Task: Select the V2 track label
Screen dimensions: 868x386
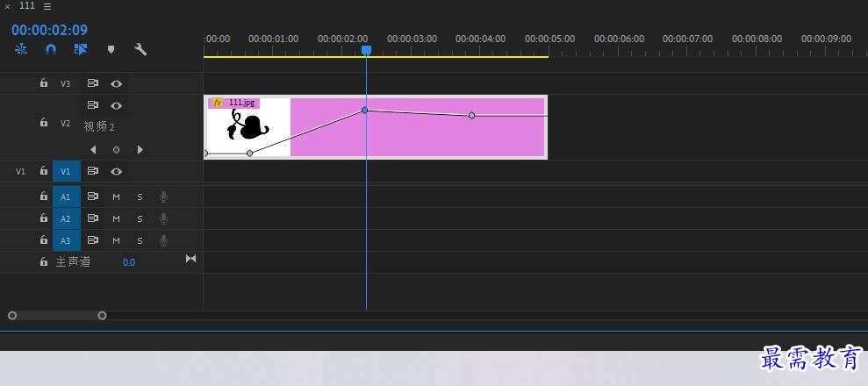Action: tap(65, 124)
